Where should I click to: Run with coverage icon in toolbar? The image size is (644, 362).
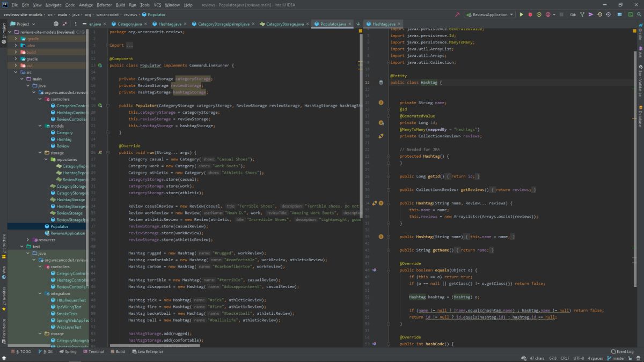point(539,15)
